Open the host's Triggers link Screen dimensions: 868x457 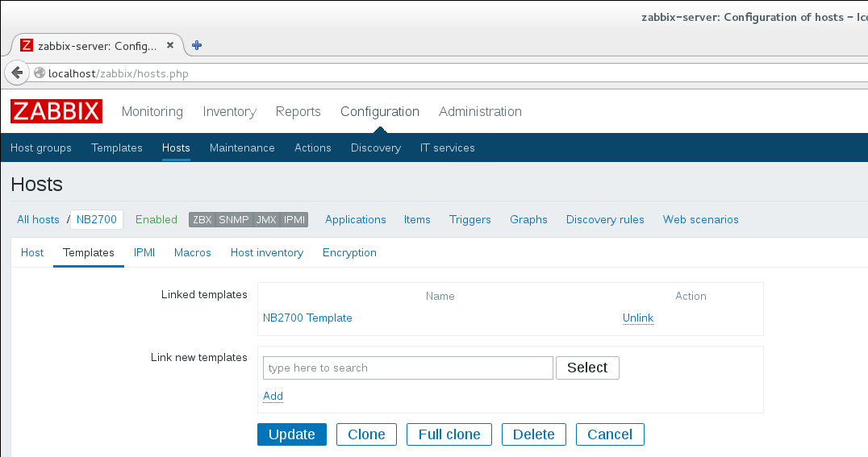click(470, 220)
